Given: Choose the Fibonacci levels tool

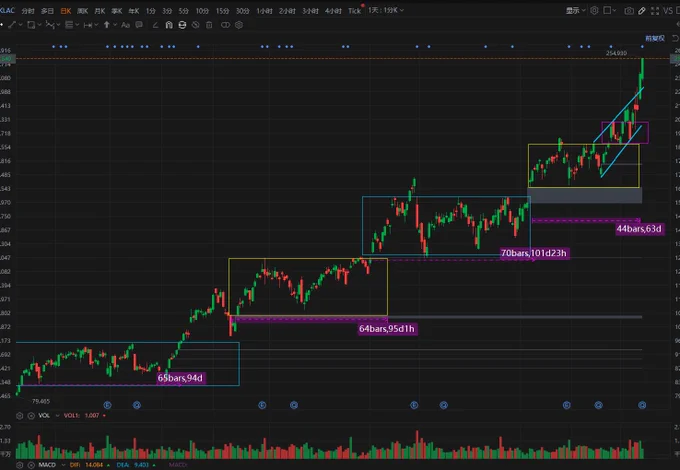Looking at the screenshot, I should pos(69,25).
